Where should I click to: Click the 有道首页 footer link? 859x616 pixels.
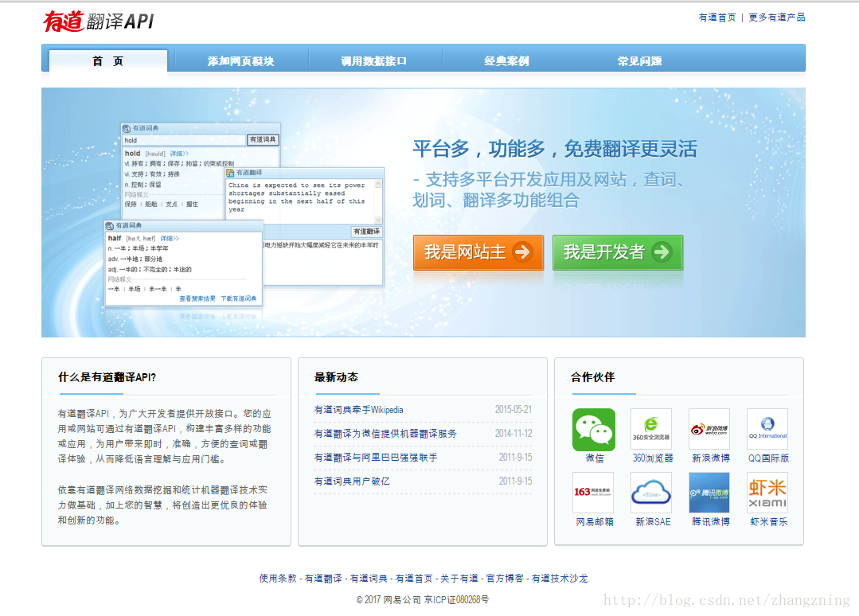[414, 579]
